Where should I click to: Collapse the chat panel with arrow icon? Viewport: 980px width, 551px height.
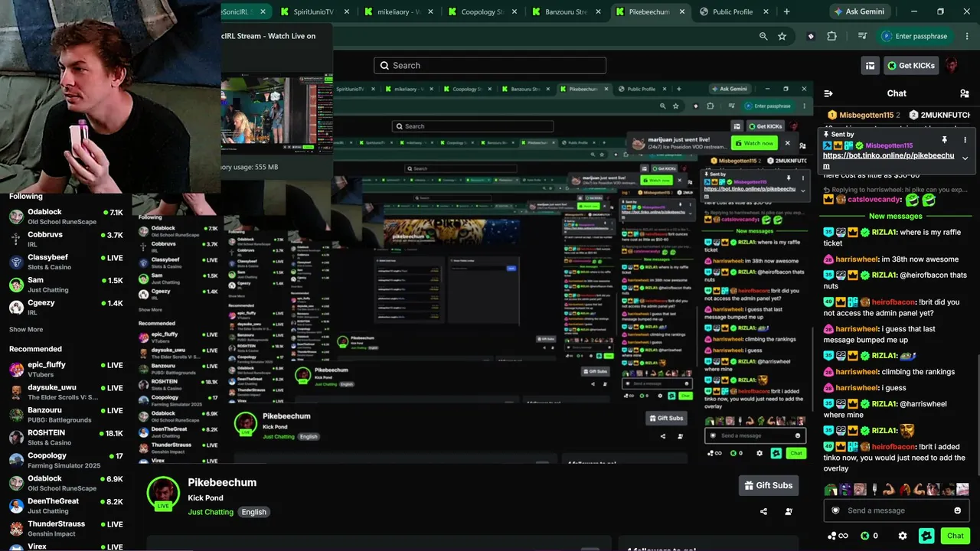click(x=828, y=93)
